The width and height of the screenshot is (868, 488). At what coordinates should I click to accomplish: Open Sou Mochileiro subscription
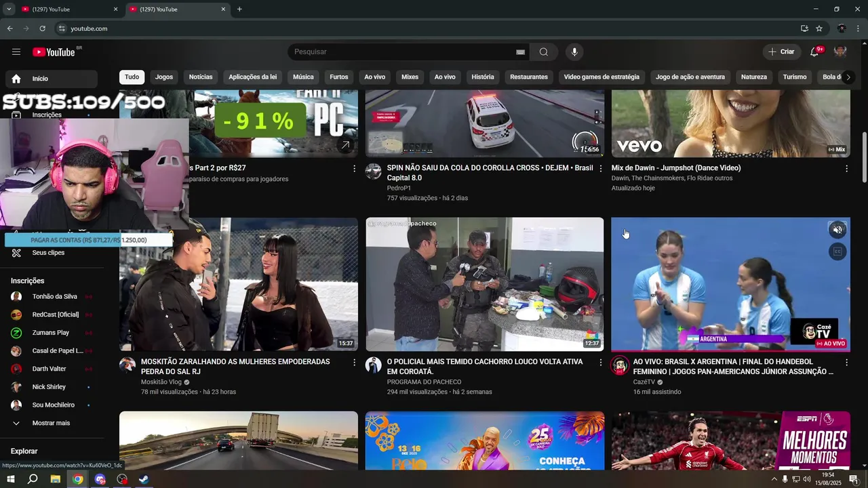[x=52, y=405]
